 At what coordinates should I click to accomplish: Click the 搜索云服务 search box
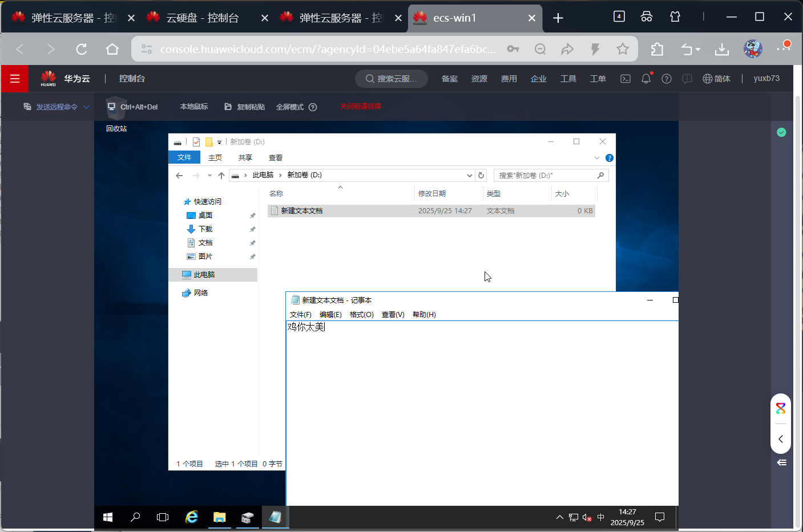(392, 79)
